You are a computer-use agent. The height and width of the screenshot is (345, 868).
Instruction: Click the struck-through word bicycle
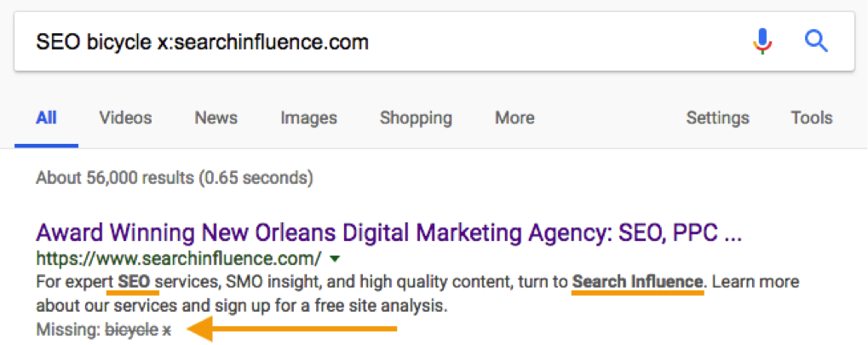coord(131,330)
